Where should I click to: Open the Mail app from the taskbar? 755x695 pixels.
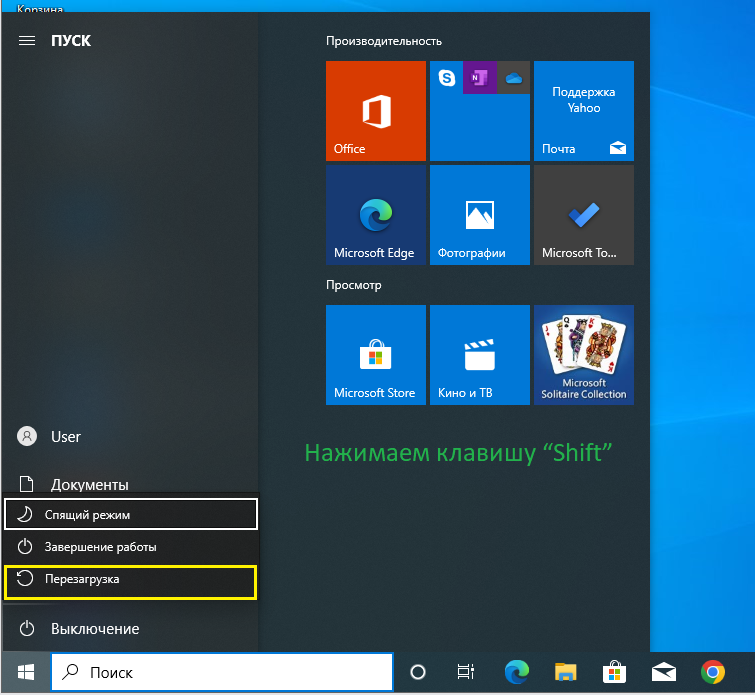point(664,672)
